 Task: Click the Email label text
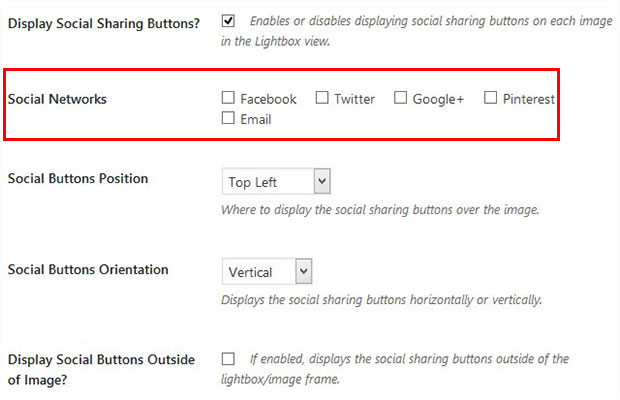coord(256,119)
